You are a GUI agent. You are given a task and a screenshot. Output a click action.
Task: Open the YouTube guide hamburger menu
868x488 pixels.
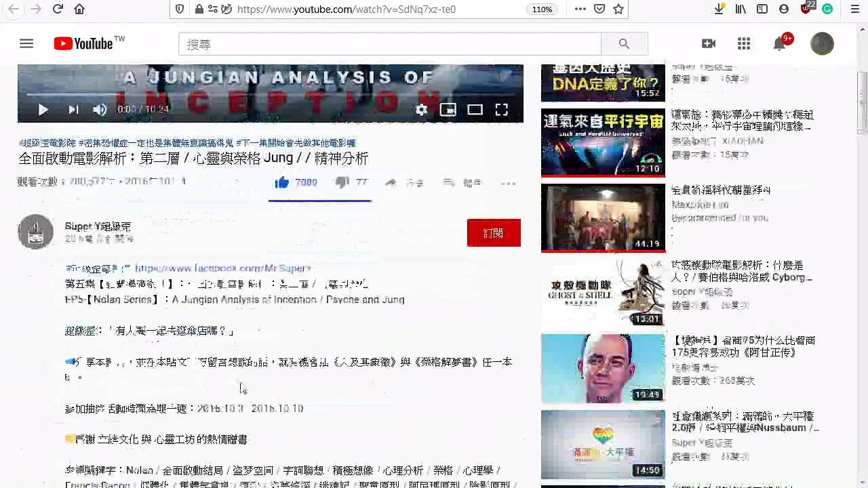(26, 44)
